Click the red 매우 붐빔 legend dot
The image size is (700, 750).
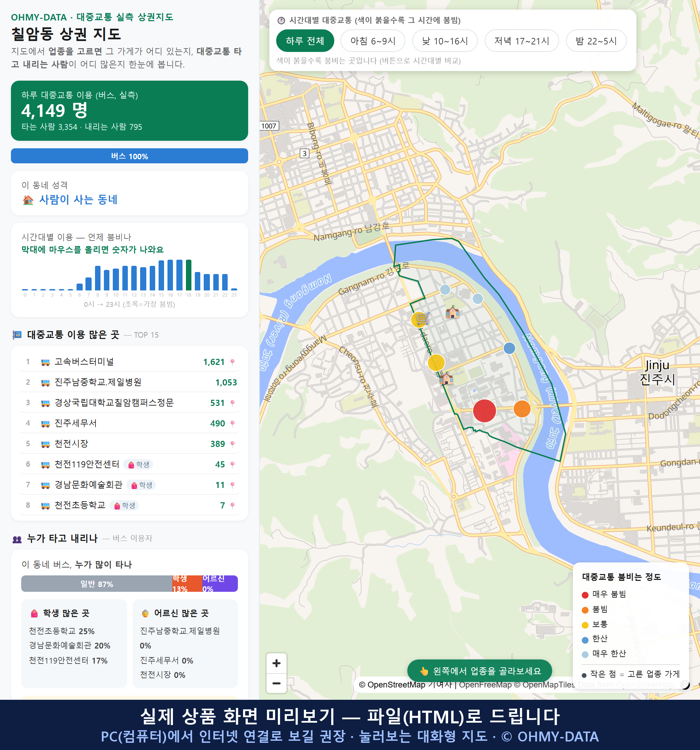point(585,595)
